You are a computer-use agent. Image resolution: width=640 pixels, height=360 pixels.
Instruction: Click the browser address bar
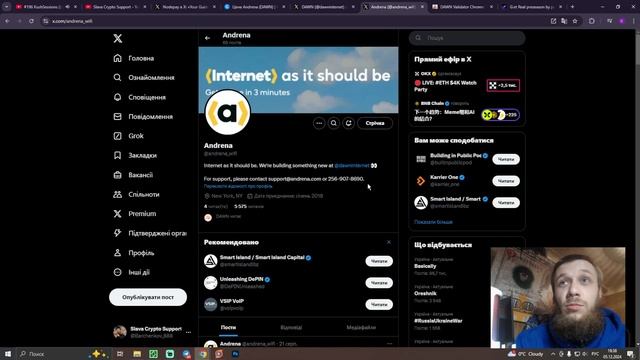click(x=294, y=21)
